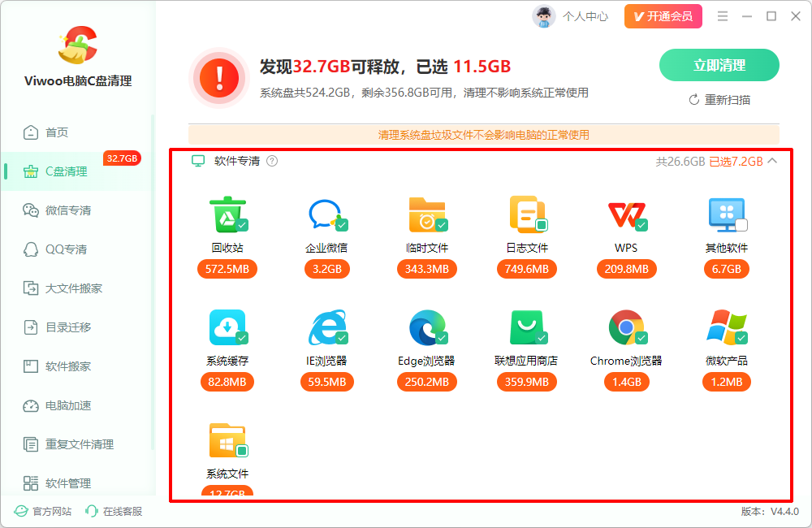Click the 立即清理 button
This screenshot has width=812, height=528.
(x=719, y=65)
